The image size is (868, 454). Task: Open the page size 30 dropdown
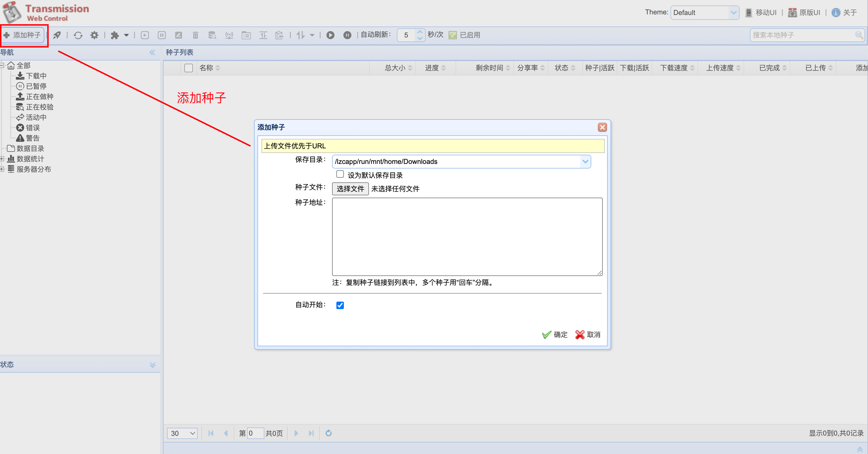click(x=182, y=433)
